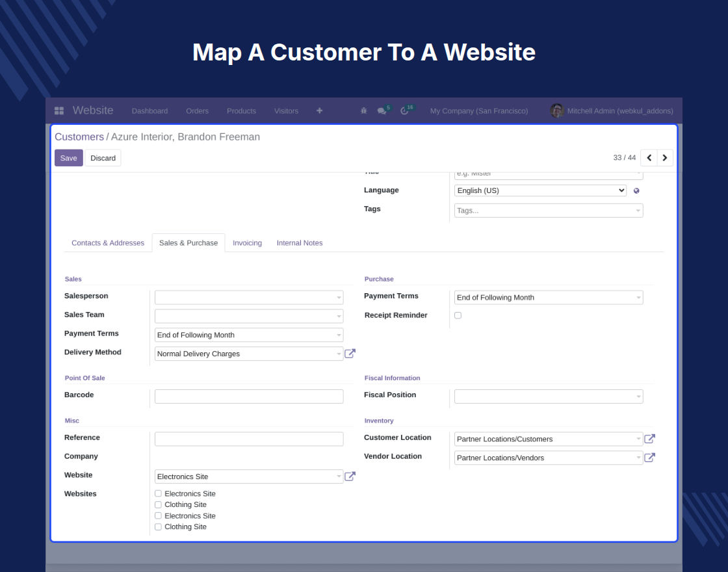Screen dimensions: 728x572
Task: Switch to the Invoicing tab
Action: (247, 243)
